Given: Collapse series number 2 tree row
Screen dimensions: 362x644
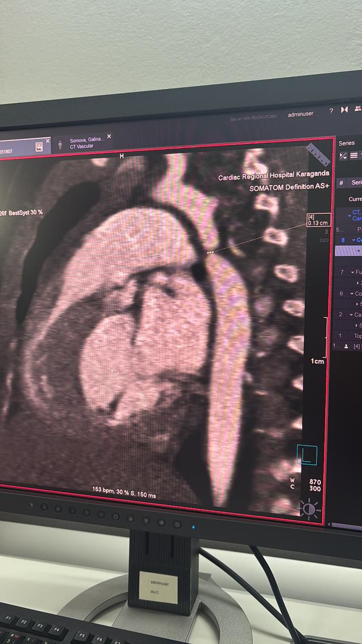Looking at the screenshot, I should [351, 314].
